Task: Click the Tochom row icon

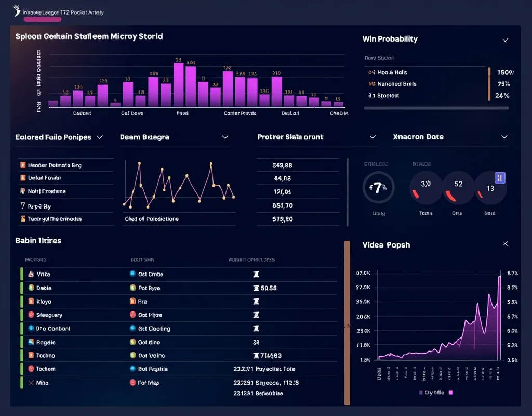Action: point(31,369)
